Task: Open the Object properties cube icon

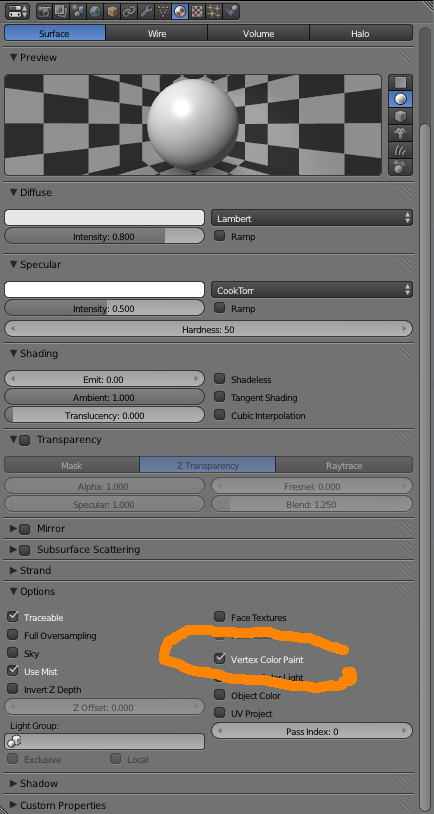Action: [112, 10]
